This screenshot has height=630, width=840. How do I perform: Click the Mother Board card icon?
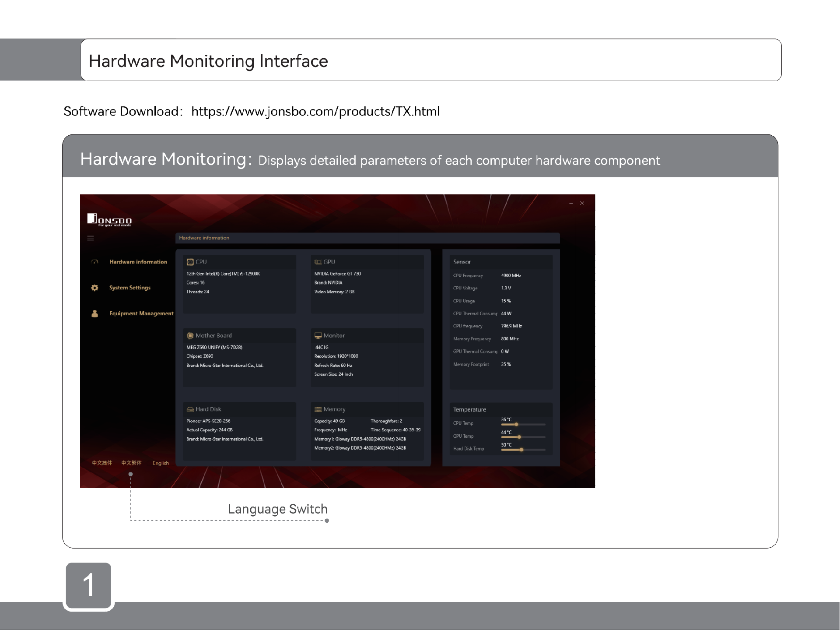(190, 335)
